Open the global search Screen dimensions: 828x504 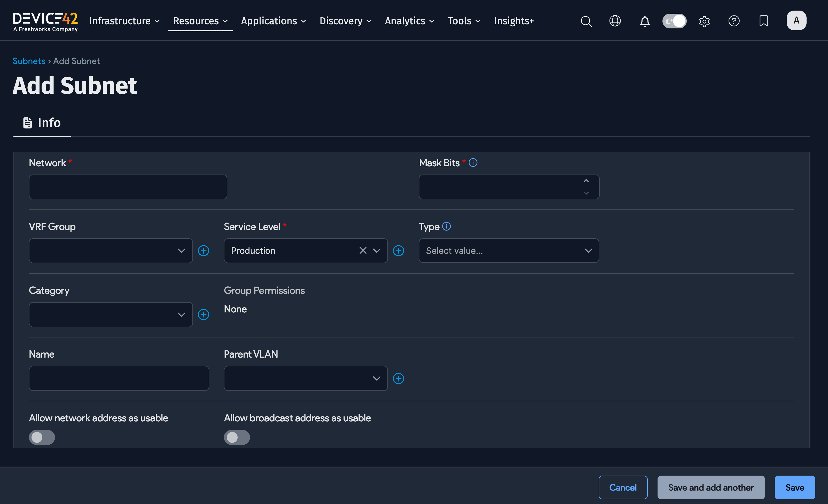586,21
